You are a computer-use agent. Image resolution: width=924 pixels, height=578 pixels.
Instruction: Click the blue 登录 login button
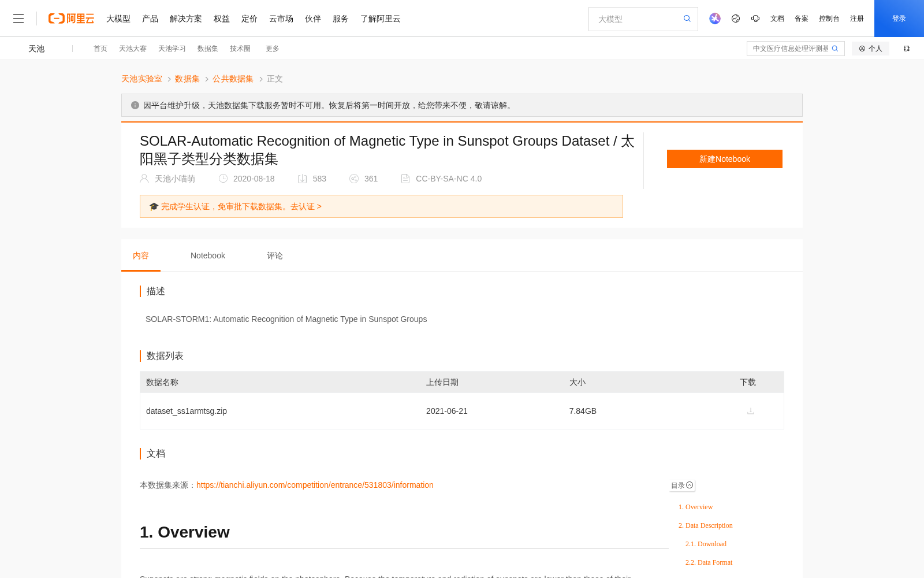pos(899,18)
